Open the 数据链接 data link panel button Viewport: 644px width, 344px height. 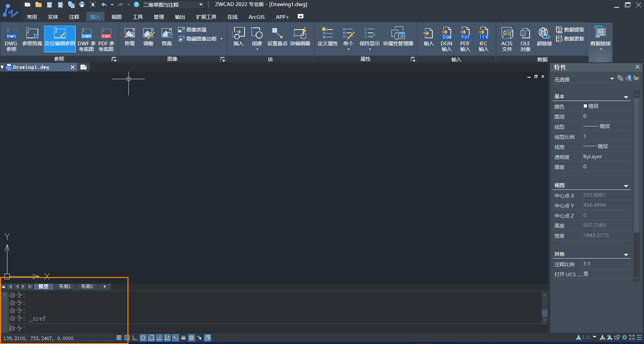[600, 38]
